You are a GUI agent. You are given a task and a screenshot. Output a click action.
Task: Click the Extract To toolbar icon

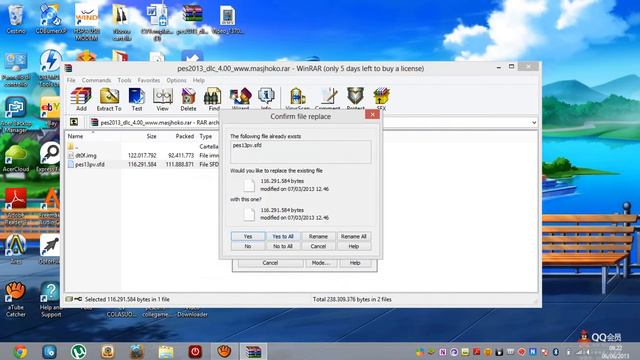109,99
